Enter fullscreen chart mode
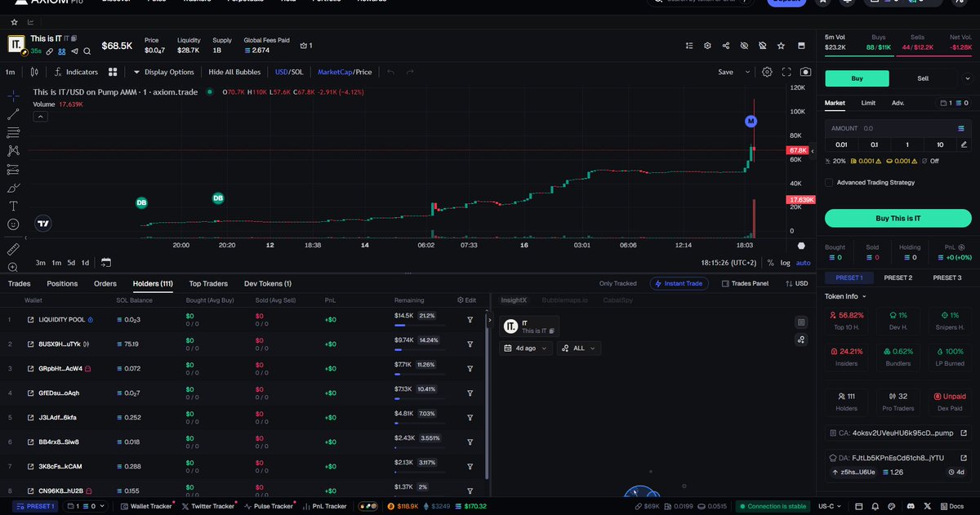Screen dimensions: 980x515 786,72
